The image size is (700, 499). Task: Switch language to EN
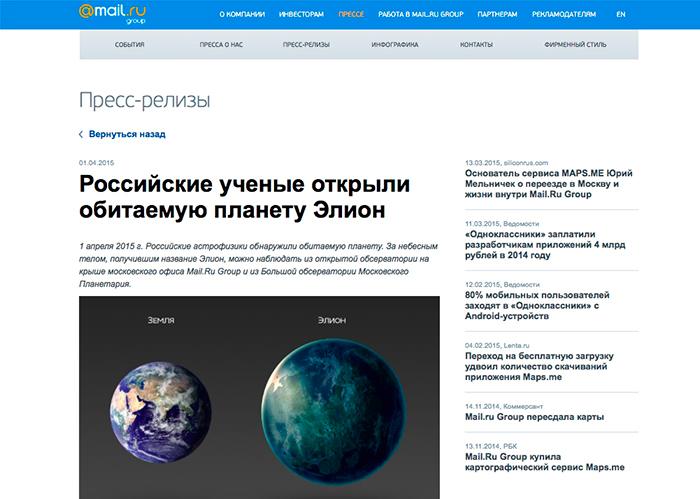point(621,15)
